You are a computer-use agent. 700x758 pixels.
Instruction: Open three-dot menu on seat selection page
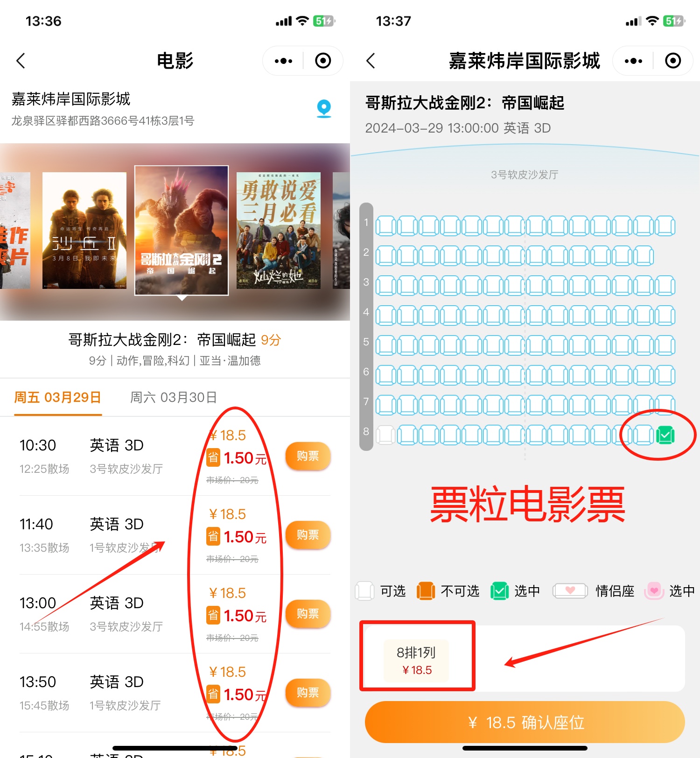[x=633, y=61]
